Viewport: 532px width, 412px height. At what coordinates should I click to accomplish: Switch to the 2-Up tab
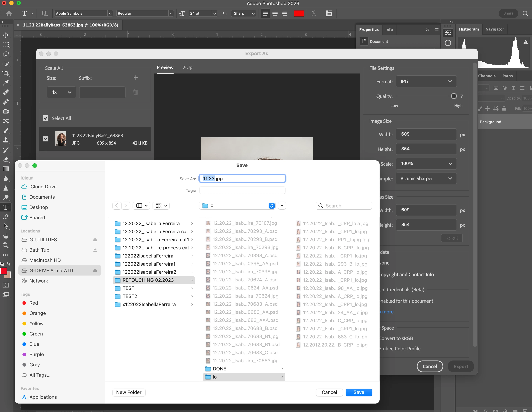pyautogui.click(x=187, y=68)
